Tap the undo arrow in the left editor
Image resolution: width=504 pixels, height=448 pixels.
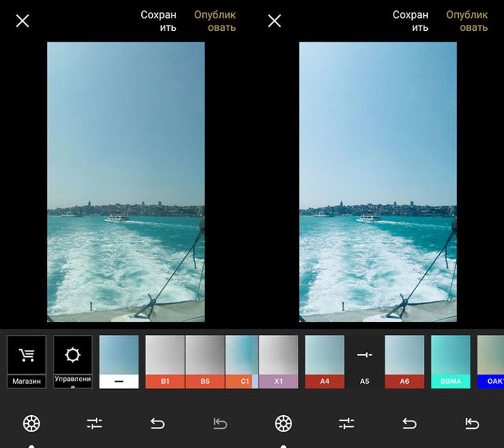tap(157, 423)
